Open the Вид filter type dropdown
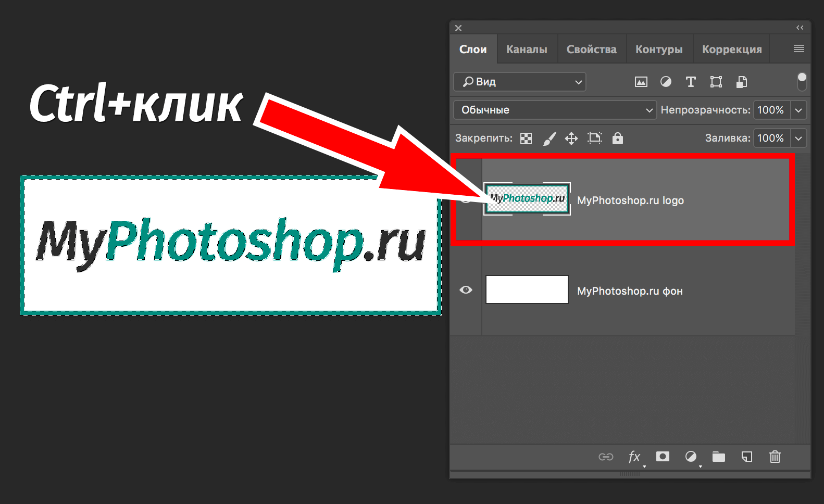This screenshot has width=824, height=504. click(x=520, y=82)
